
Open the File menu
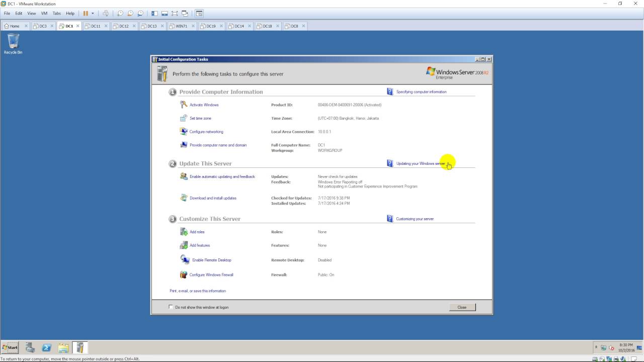coord(7,14)
